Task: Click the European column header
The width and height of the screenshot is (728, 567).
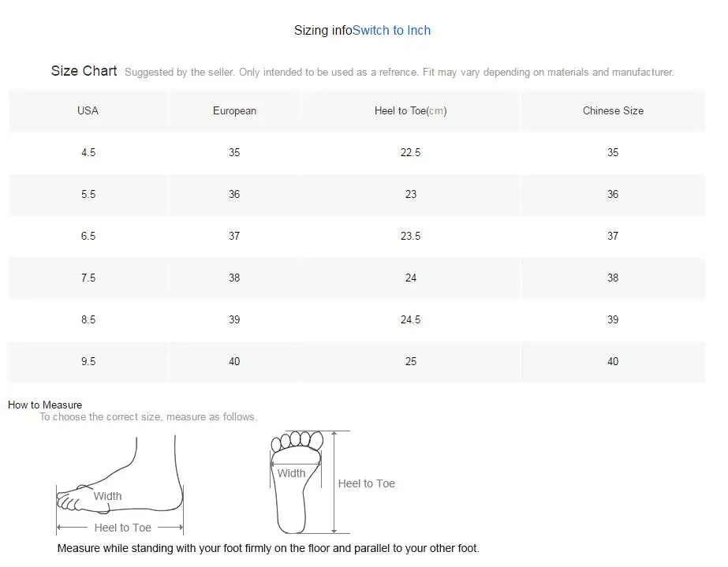Action: coord(234,111)
